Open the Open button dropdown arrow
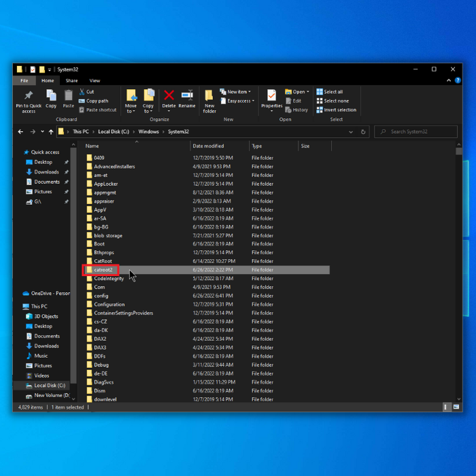Viewport: 476px width, 476px height. click(308, 92)
